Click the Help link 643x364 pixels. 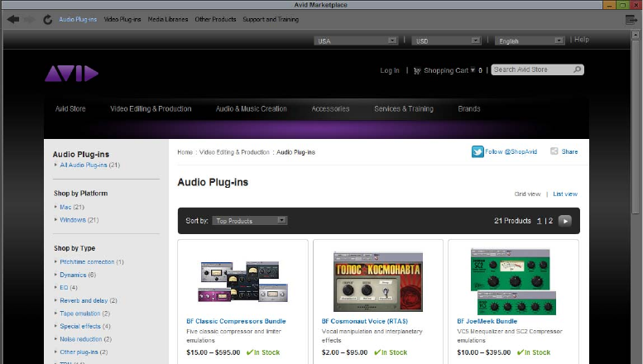tap(582, 40)
